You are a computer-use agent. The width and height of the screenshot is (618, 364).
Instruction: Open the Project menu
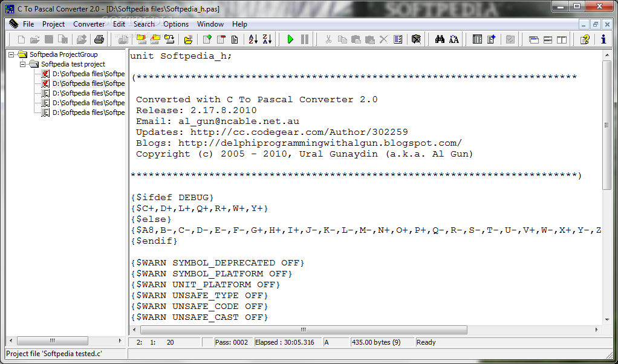coord(54,24)
